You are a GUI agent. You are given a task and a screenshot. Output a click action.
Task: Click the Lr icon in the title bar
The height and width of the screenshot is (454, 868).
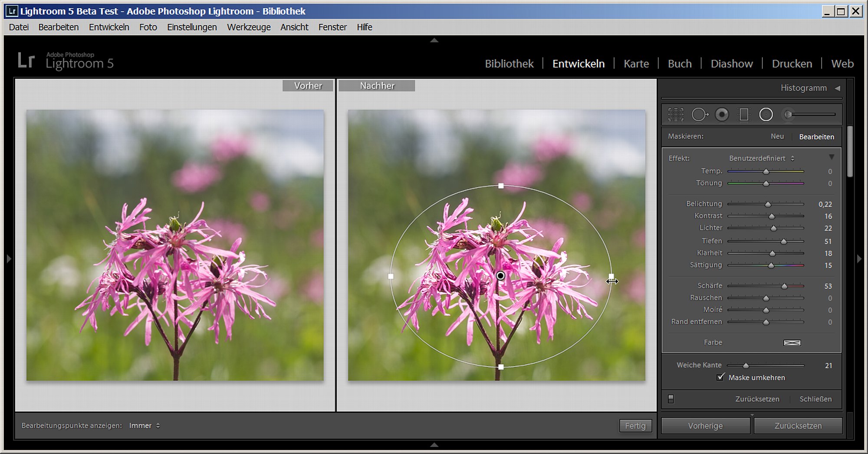coord(12,11)
